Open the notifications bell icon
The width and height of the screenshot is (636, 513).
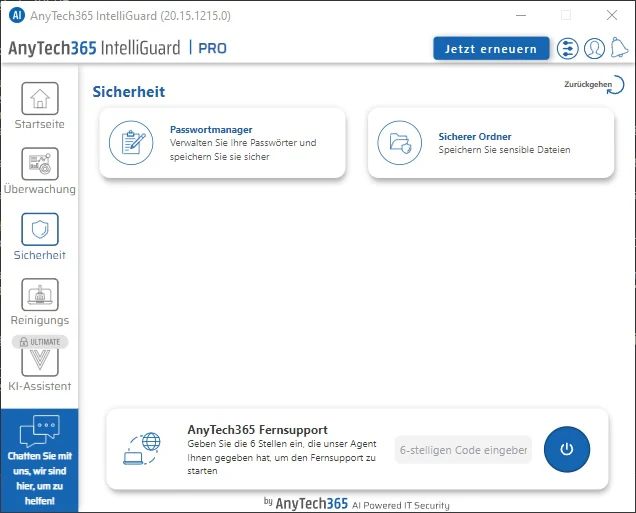point(619,48)
